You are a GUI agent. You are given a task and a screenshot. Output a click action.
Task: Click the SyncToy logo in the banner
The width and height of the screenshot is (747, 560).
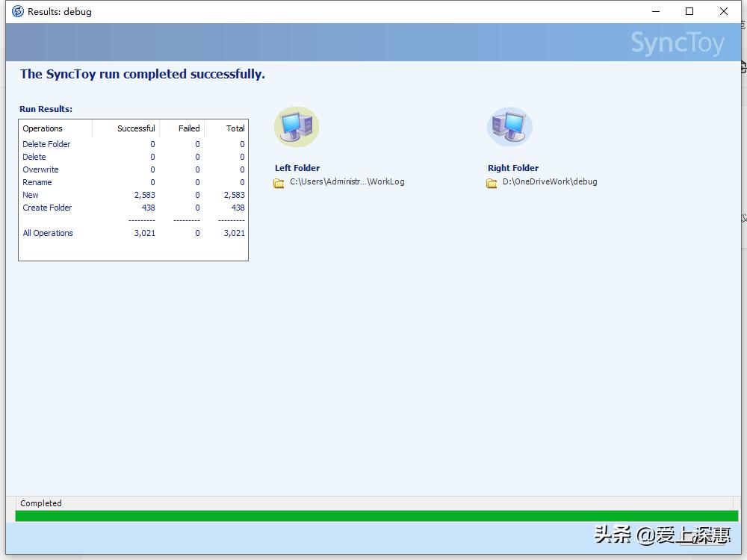point(678,43)
